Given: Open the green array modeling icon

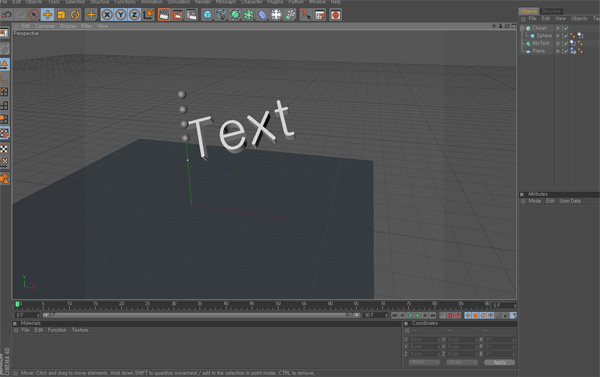Looking at the screenshot, I should 249,15.
